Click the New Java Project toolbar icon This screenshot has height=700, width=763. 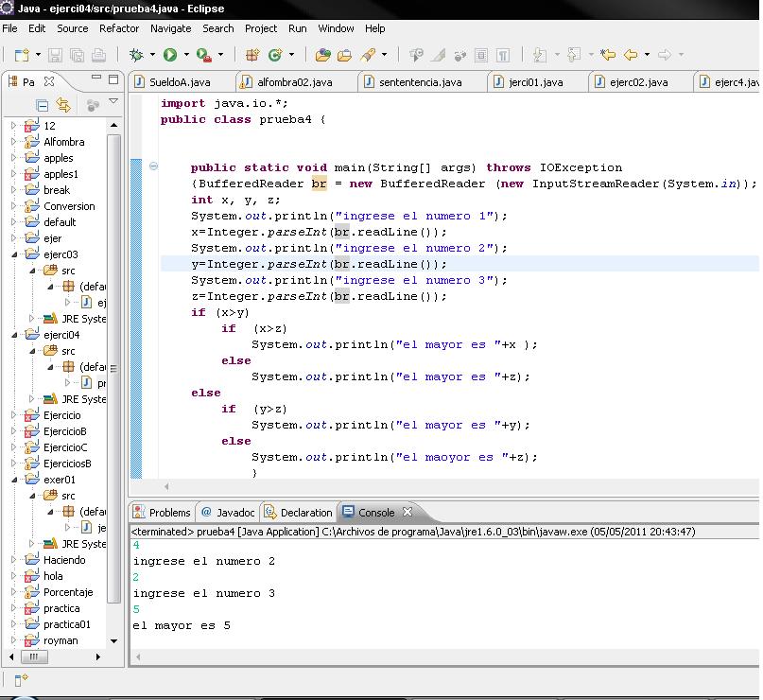[253, 55]
